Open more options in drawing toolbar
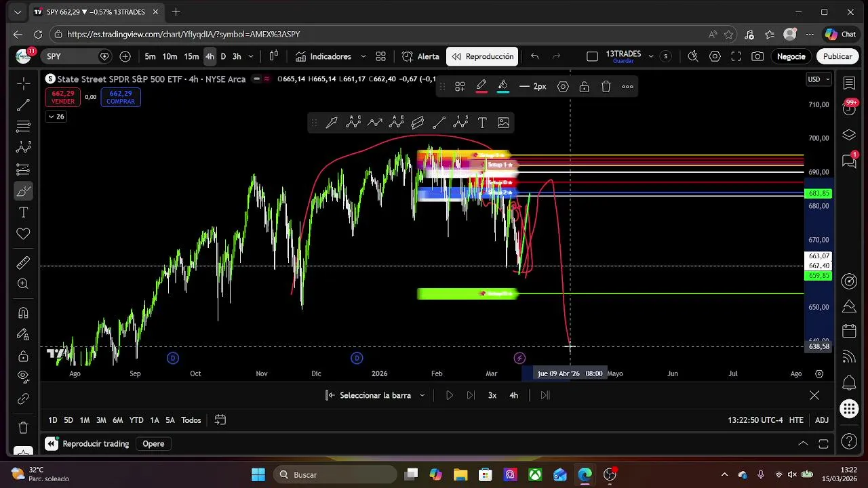 [627, 86]
